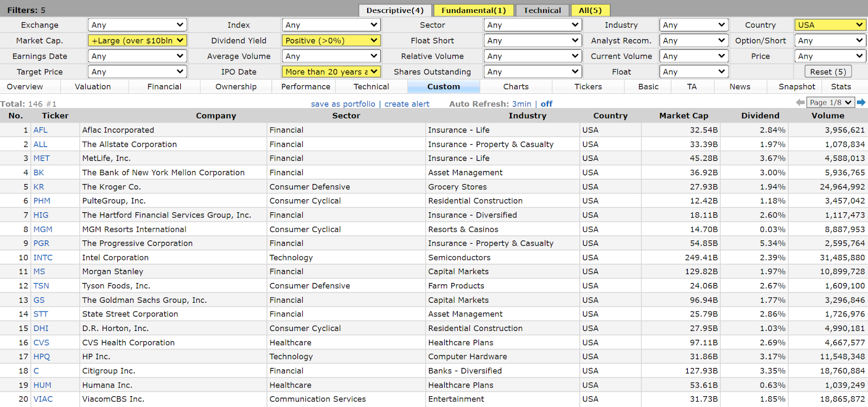The height and width of the screenshot is (407, 868).
Task: Open the Sector filter dropdown
Action: 533,25
